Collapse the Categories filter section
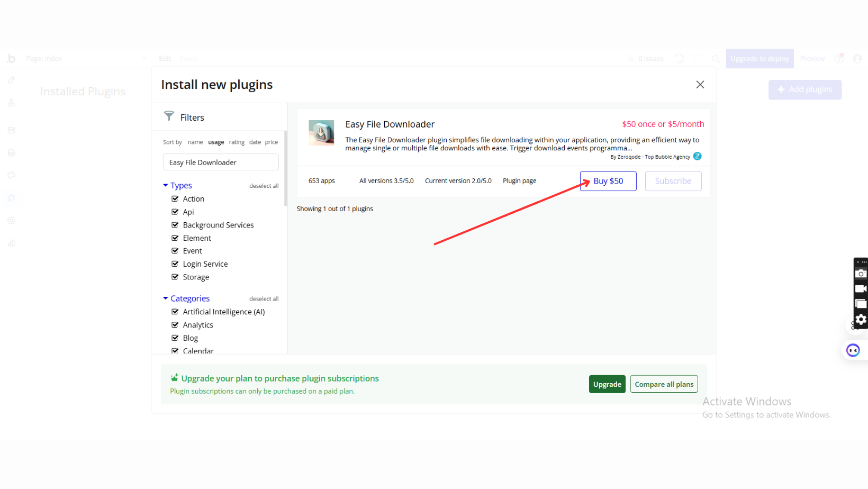Viewport: 868px width, 489px height. click(x=166, y=298)
